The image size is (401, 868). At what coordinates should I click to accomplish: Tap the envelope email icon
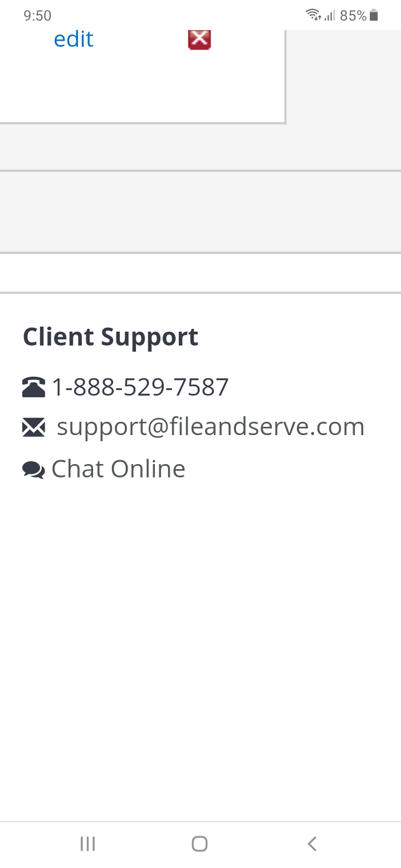tap(33, 427)
